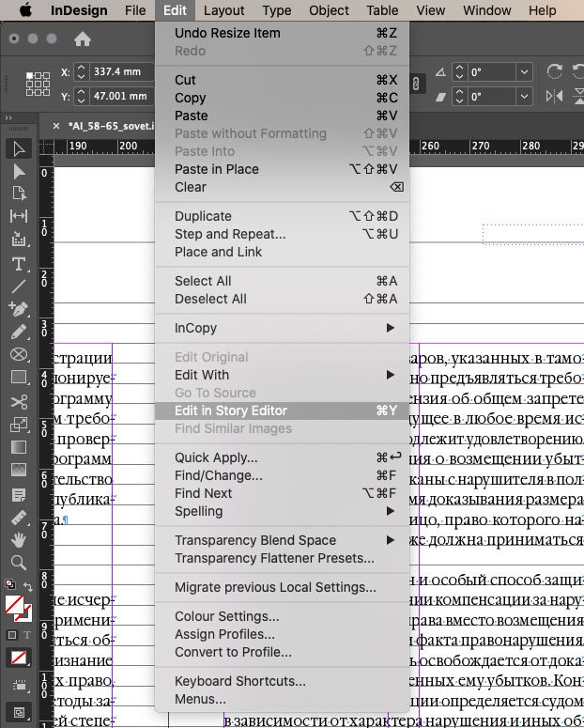Expand Transparency Blend Space submenu
Image resolution: width=584 pixels, height=728 pixels.
(x=390, y=540)
